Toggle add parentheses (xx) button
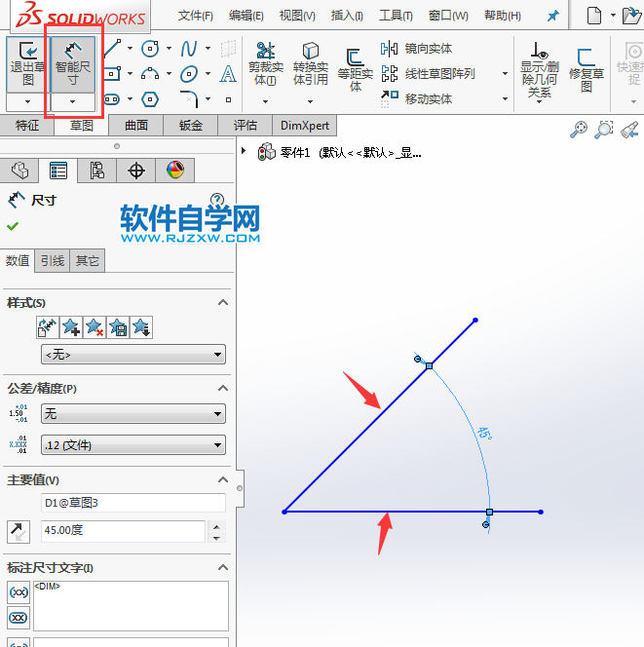 point(19,592)
